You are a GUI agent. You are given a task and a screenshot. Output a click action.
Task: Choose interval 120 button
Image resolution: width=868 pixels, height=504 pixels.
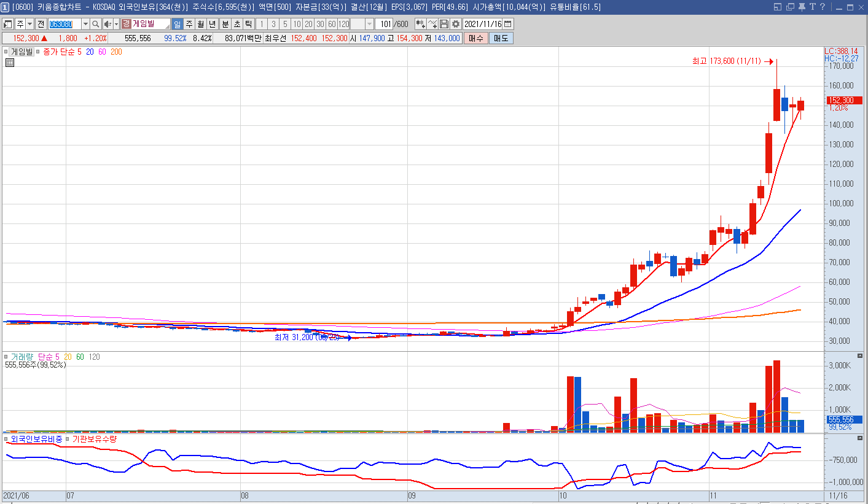point(343,24)
